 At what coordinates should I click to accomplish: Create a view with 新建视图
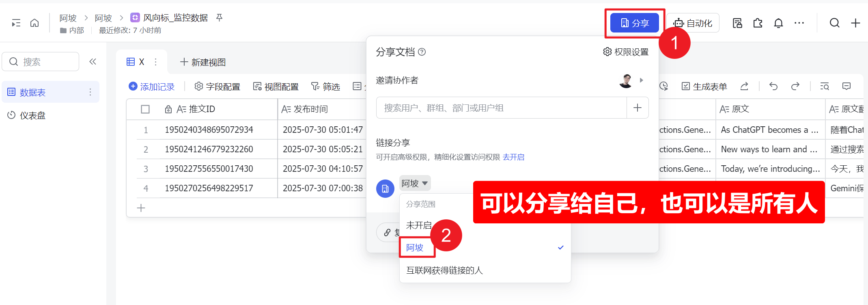(x=203, y=62)
